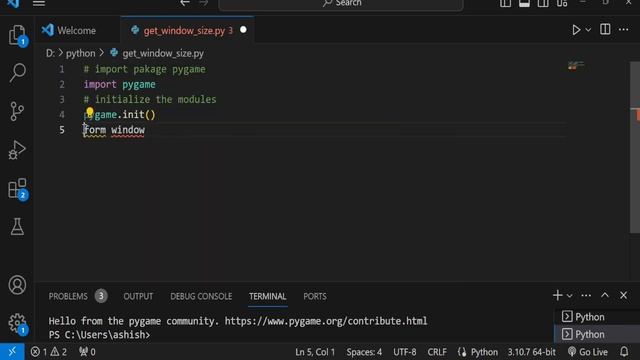The height and width of the screenshot is (360, 640).
Task: Open Source Control view
Action: click(17, 111)
